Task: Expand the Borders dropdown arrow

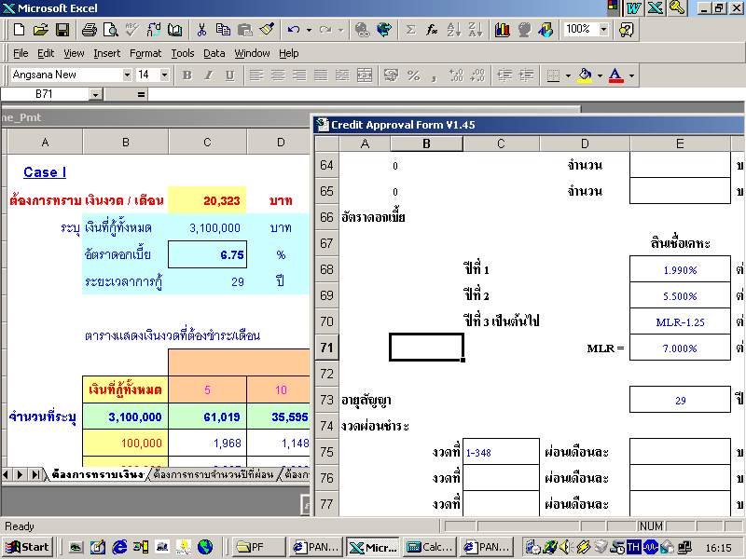Action: pyautogui.click(x=568, y=75)
